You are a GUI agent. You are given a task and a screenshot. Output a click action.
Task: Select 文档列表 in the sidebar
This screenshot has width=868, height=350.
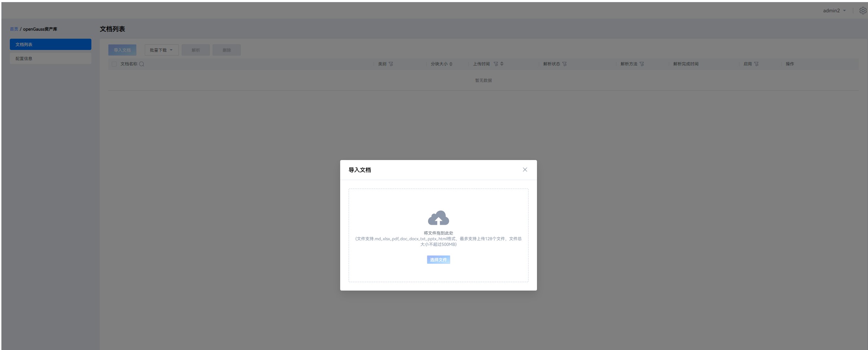[51, 44]
